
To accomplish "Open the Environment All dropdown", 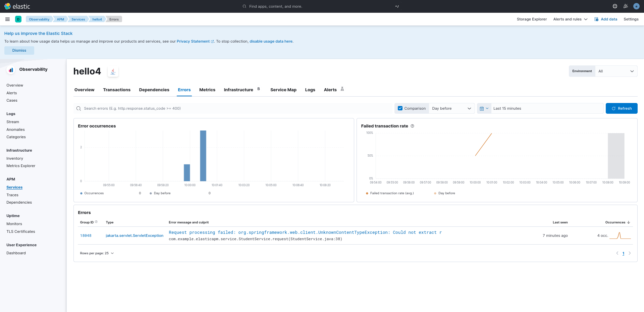I will (x=616, y=71).
